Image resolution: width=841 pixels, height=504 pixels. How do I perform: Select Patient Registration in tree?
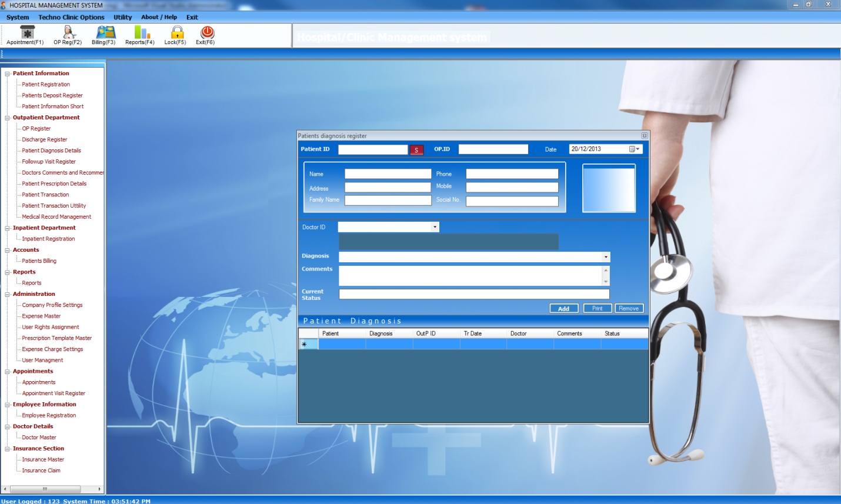click(x=46, y=85)
